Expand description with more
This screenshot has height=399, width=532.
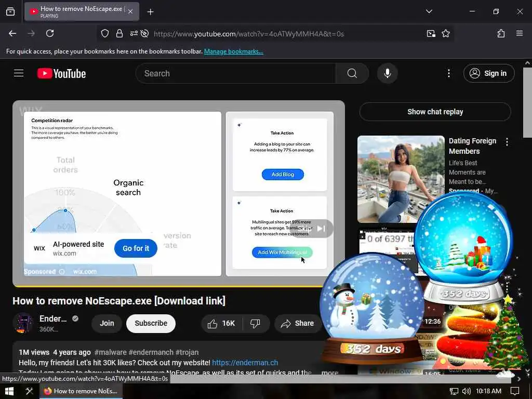point(330,372)
